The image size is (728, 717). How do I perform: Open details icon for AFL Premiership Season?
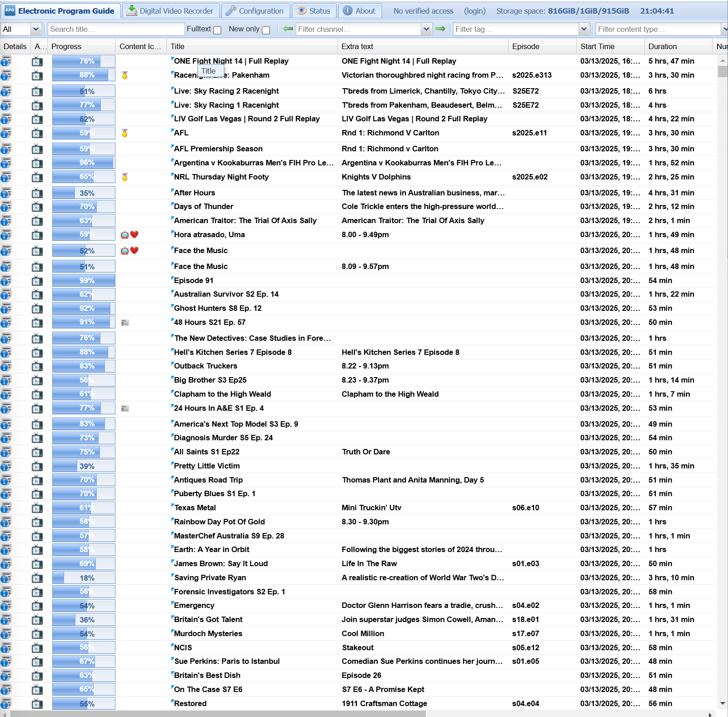pyautogui.click(x=5, y=149)
